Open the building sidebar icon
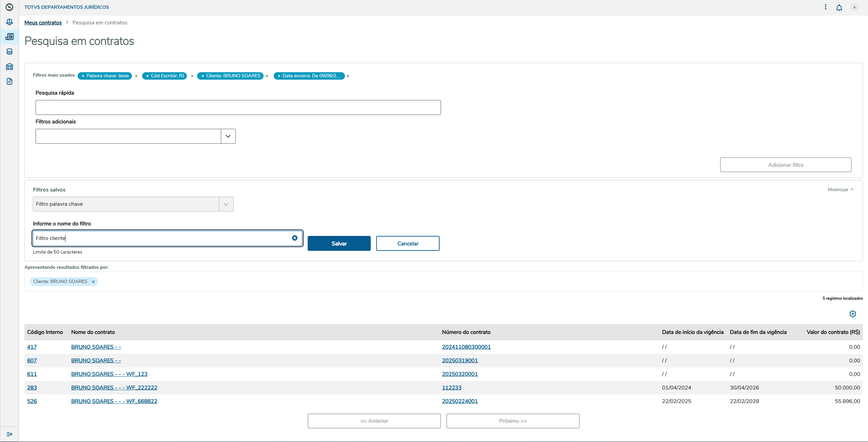The width and height of the screenshot is (868, 442). (9, 66)
